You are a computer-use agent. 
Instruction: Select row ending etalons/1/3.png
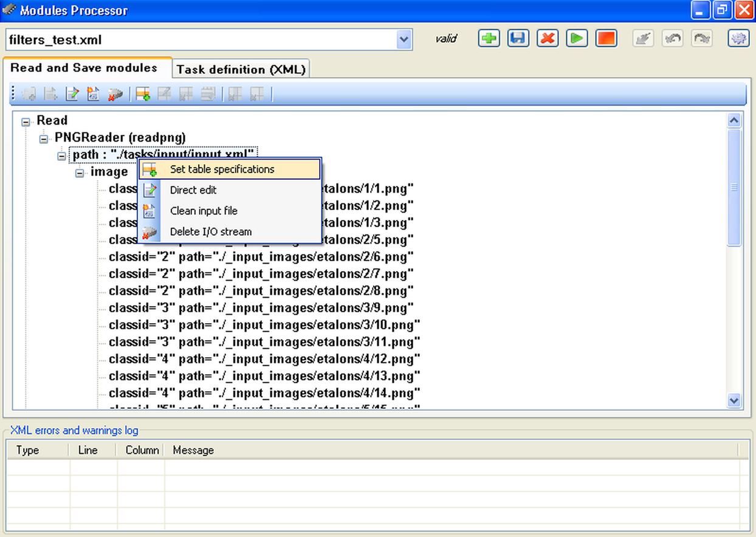[x=261, y=222]
